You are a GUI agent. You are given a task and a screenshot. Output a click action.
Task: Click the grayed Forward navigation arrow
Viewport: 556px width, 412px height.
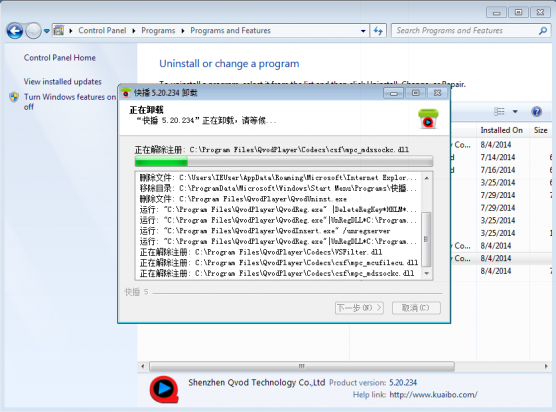(34, 31)
